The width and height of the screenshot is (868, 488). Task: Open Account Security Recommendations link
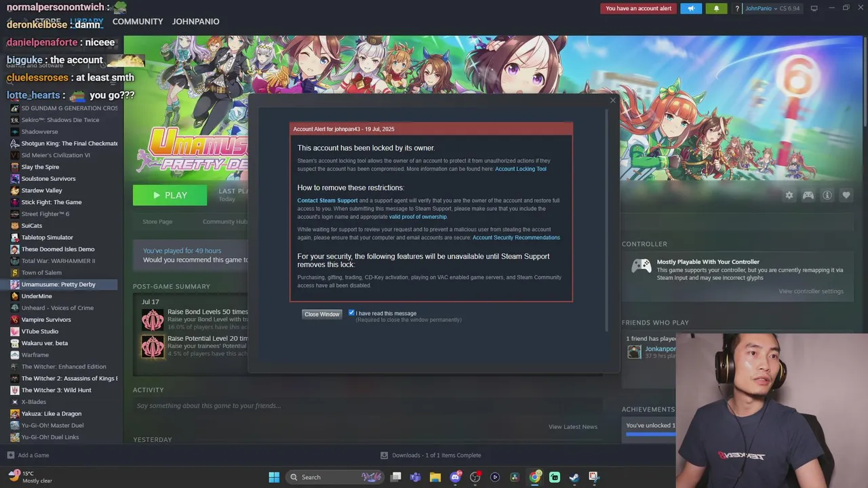coord(516,238)
